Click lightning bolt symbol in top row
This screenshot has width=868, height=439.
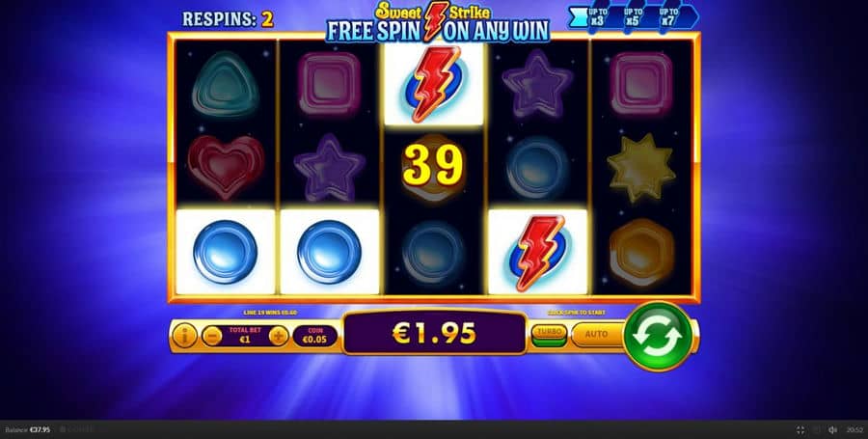tap(433, 84)
